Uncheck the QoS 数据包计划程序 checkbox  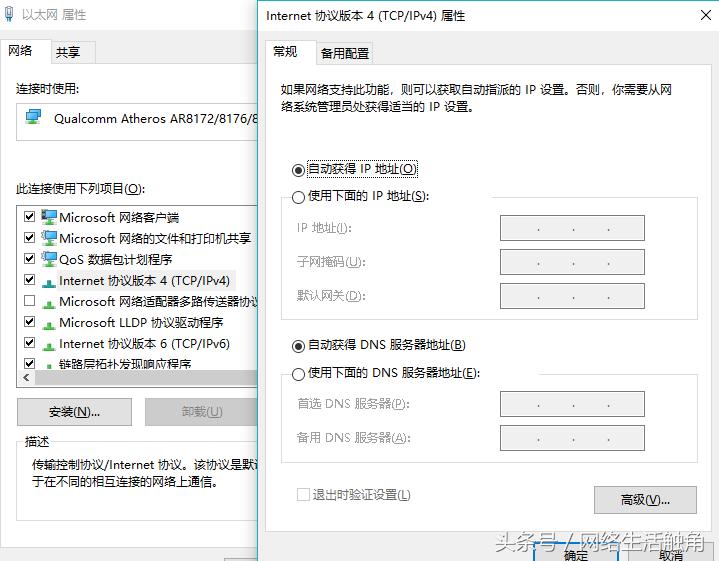[29, 258]
